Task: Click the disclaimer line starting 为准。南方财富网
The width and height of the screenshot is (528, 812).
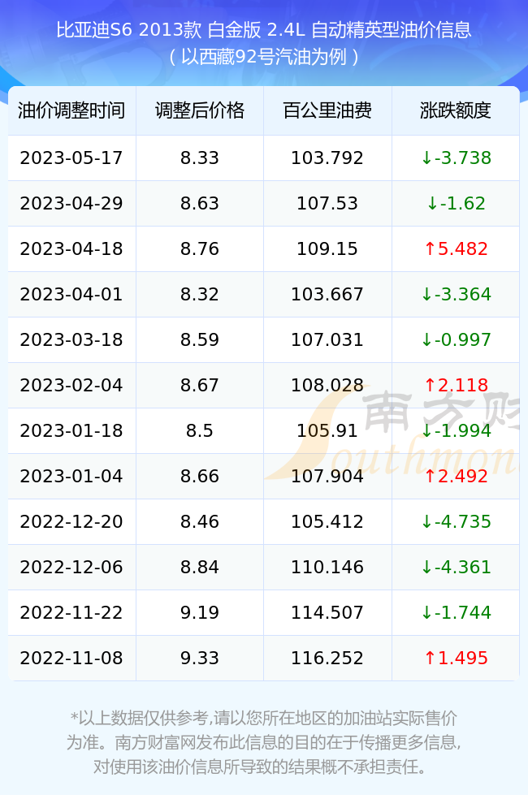Action: point(264,743)
